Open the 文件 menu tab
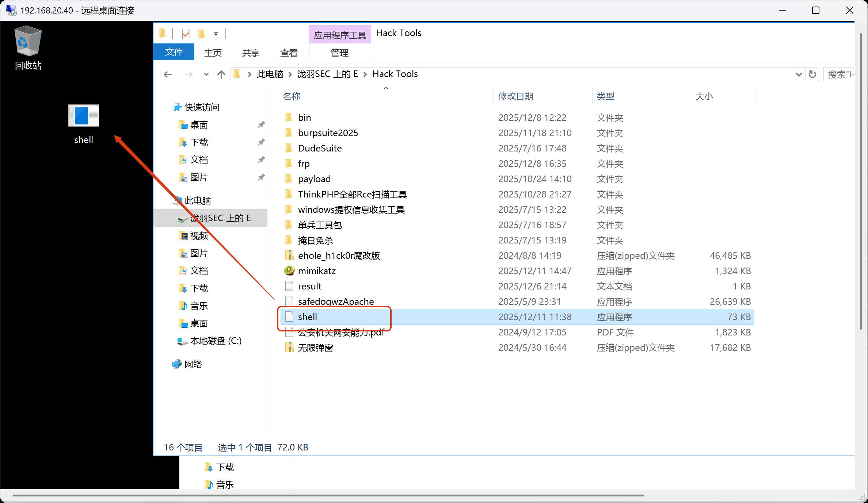Image resolution: width=868 pixels, height=503 pixels. point(174,52)
